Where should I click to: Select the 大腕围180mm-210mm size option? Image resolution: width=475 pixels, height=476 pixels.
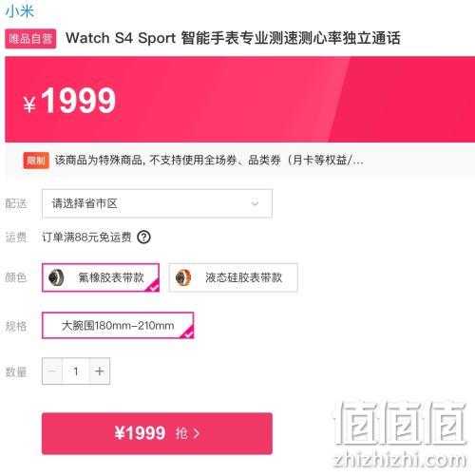click(118, 325)
